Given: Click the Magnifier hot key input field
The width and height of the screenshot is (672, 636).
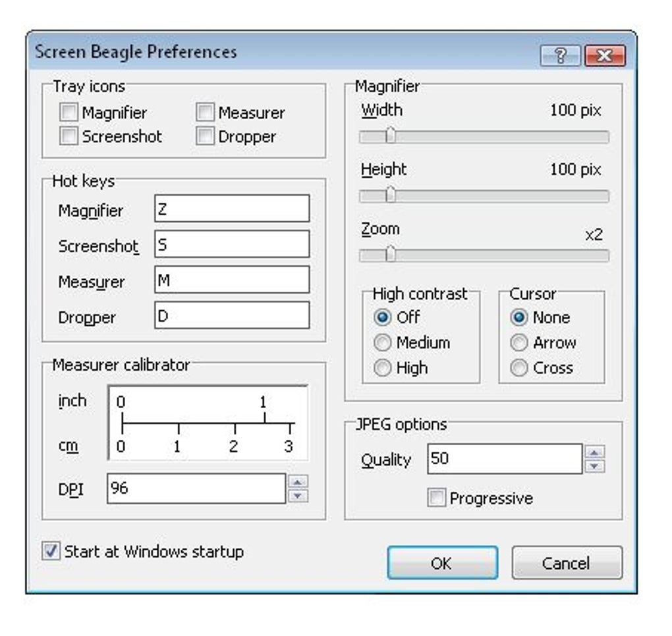Looking at the screenshot, I should pos(232,209).
